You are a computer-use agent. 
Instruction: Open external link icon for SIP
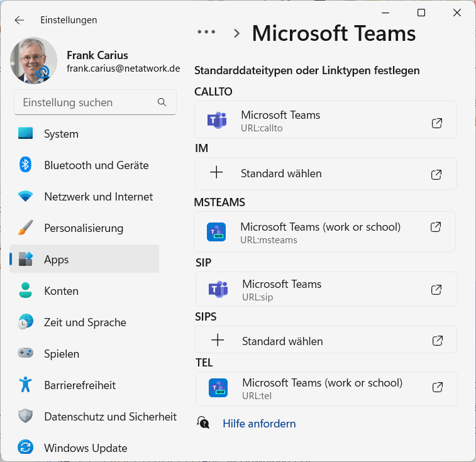(436, 290)
